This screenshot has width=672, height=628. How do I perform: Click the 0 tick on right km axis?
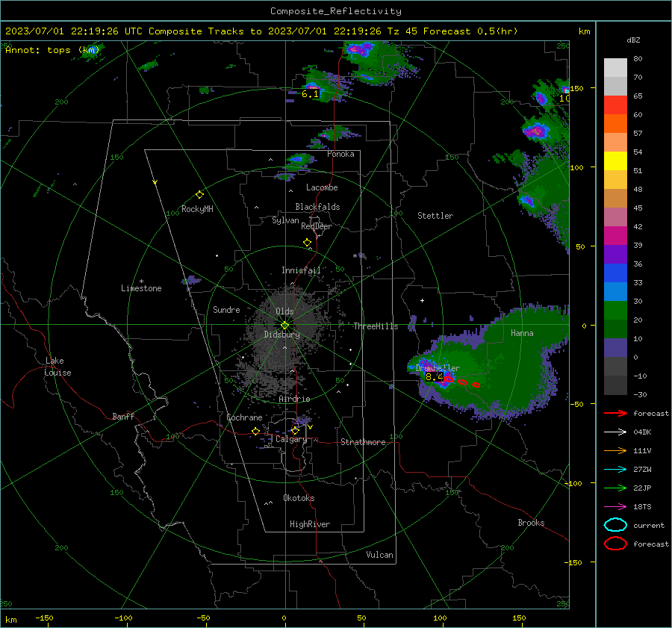584,326
